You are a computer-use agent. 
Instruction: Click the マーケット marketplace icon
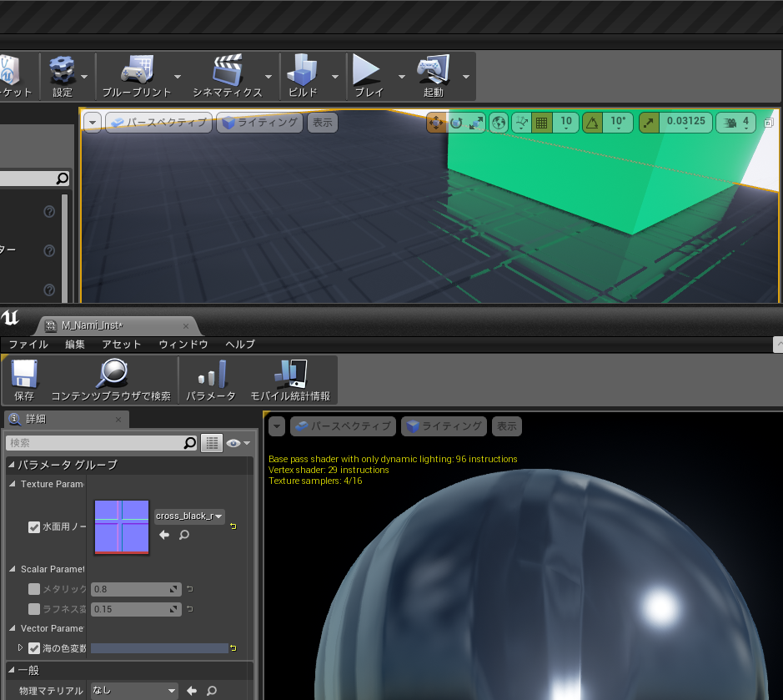pos(9,70)
